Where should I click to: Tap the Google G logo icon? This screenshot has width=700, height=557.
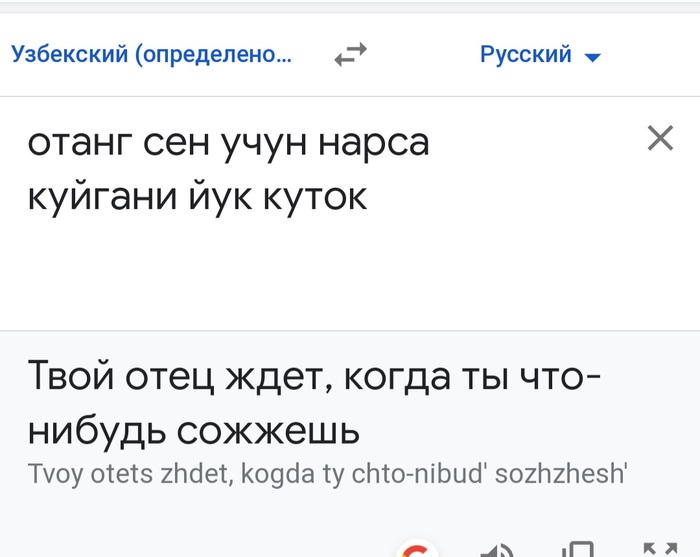point(416,550)
